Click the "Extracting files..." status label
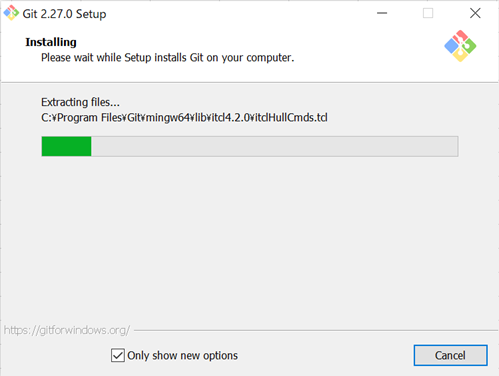This screenshot has height=376, width=499. click(80, 102)
